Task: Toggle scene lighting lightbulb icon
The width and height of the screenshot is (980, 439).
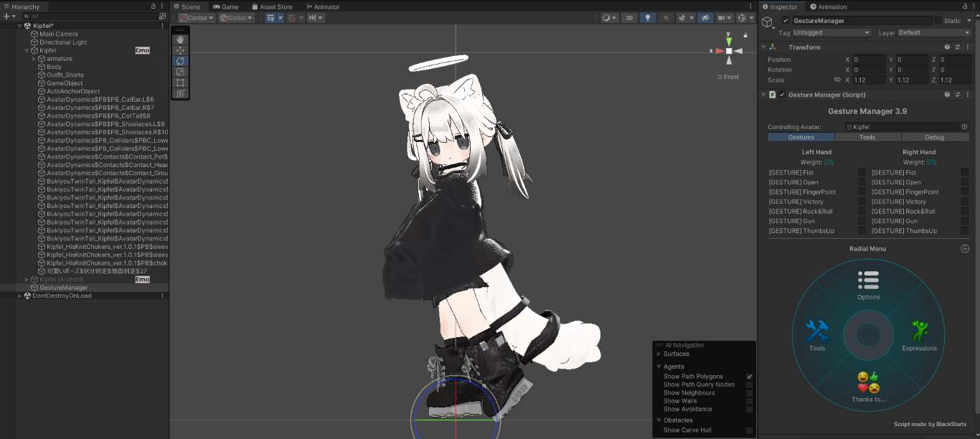Action: tap(648, 18)
